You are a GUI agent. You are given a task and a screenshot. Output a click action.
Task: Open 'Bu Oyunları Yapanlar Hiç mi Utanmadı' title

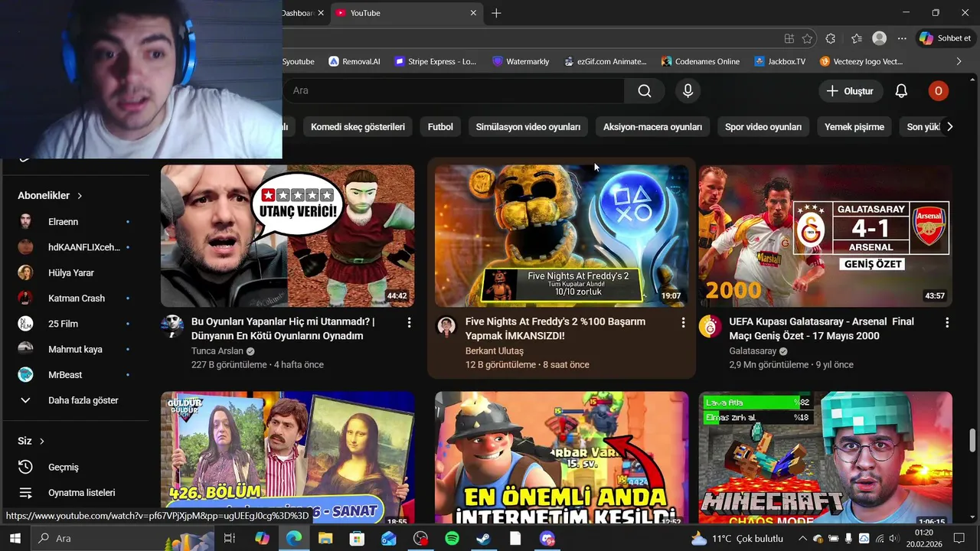pyautogui.click(x=283, y=329)
